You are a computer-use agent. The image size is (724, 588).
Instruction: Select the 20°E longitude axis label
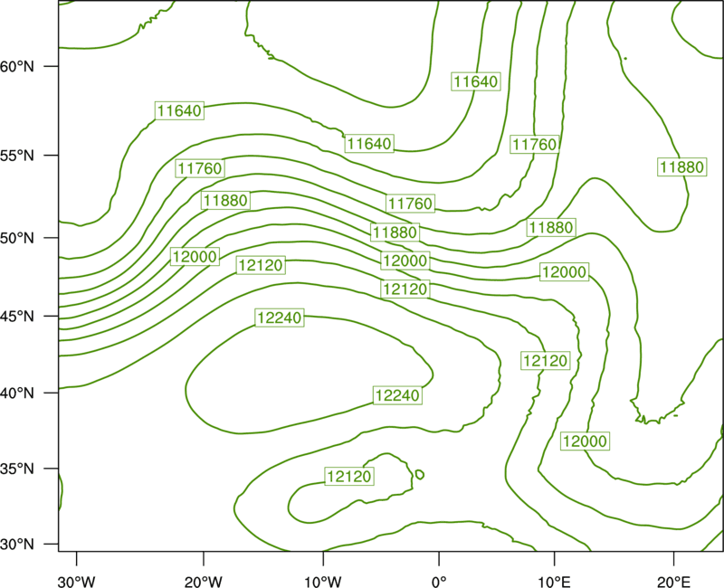pos(673,582)
